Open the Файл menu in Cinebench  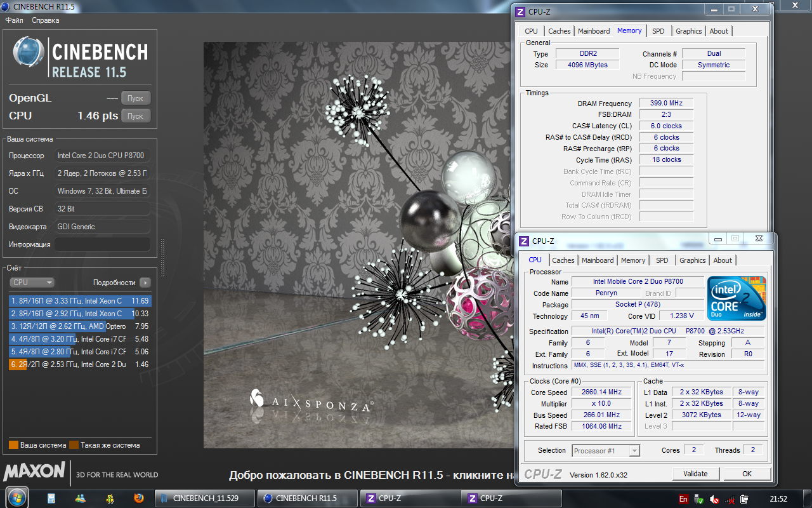pos(15,20)
